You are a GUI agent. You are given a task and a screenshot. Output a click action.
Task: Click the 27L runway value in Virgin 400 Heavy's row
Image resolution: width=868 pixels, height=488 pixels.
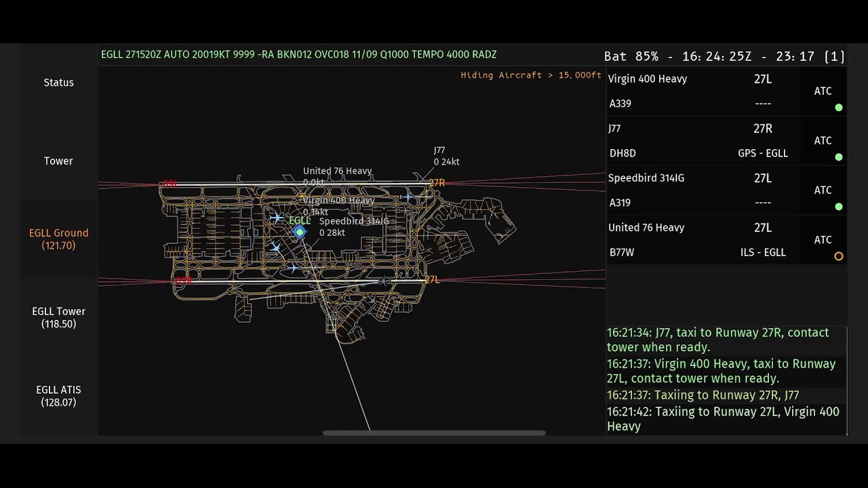[x=763, y=79]
